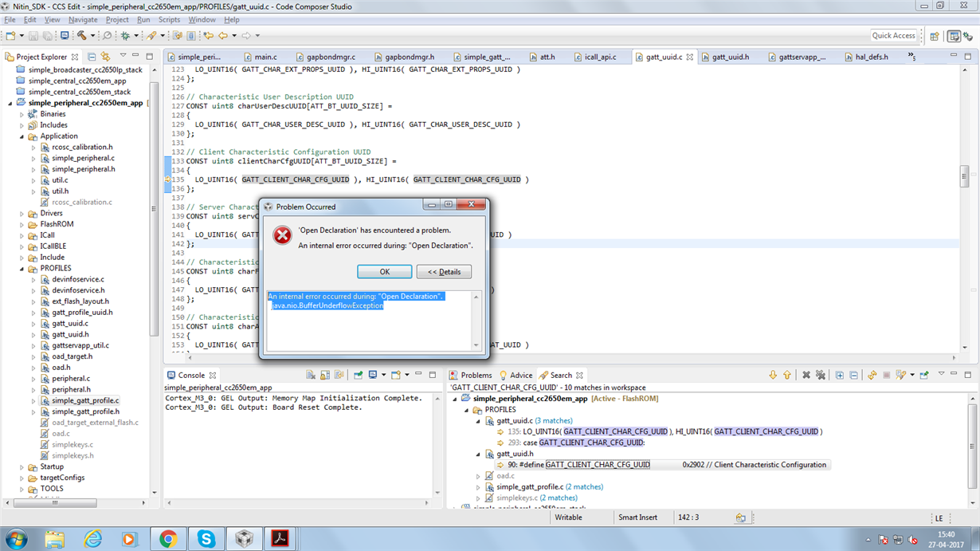Click the Quick Access search field
The height and width of the screenshot is (551, 980).
pyautogui.click(x=893, y=36)
